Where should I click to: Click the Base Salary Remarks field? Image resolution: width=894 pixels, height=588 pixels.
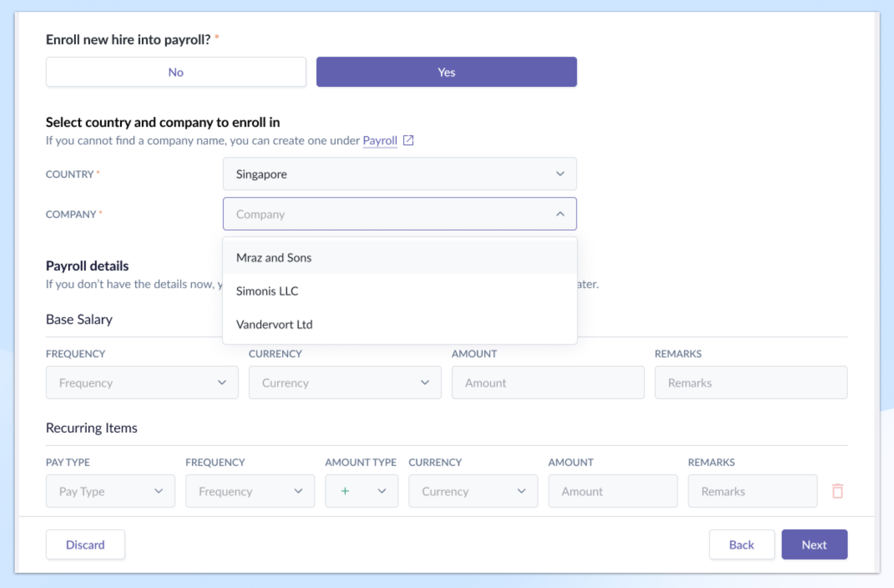tap(751, 382)
